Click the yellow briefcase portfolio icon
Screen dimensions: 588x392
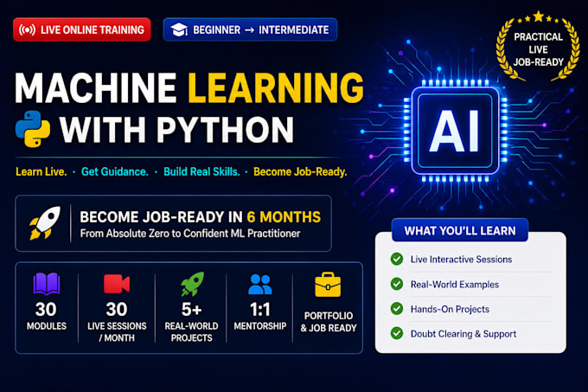tap(328, 285)
